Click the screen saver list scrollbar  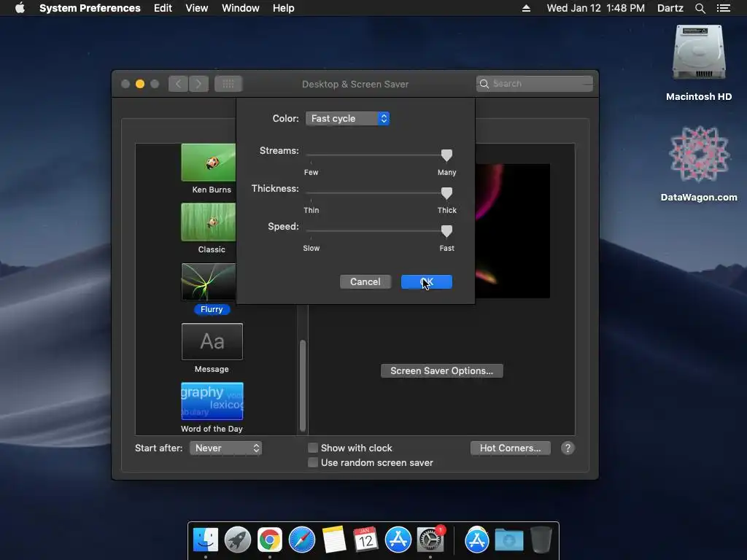point(303,385)
